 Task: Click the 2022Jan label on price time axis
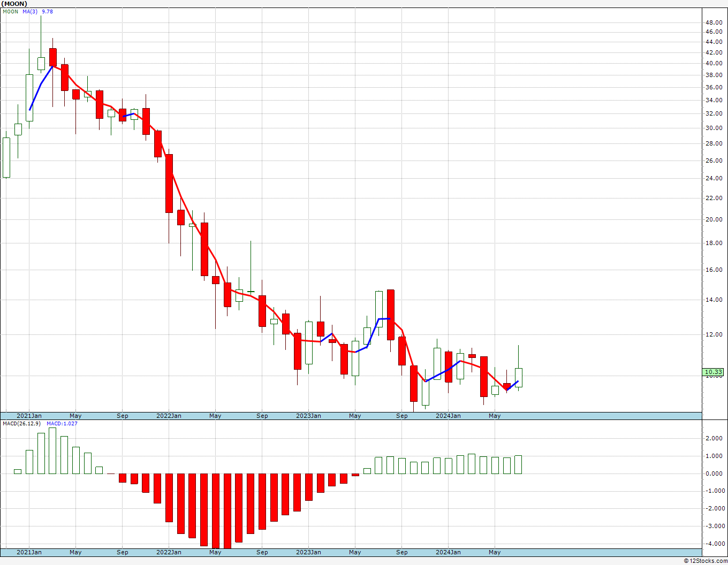click(x=169, y=416)
